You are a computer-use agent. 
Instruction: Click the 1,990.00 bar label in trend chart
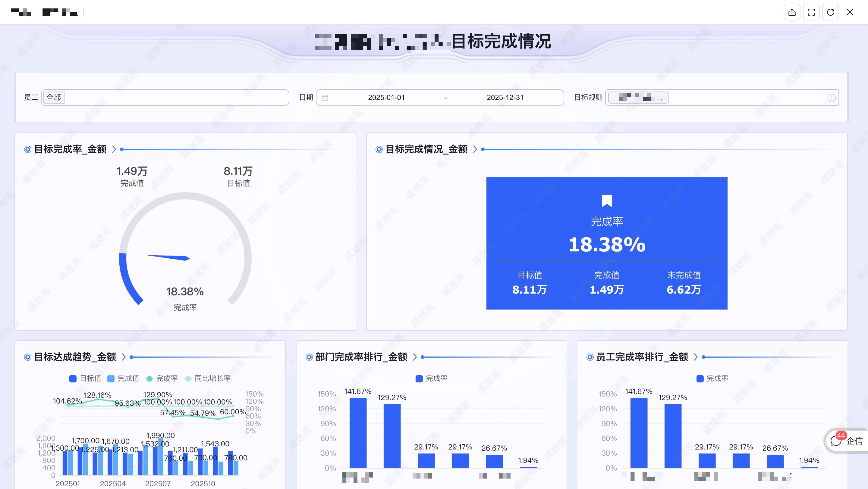click(160, 435)
